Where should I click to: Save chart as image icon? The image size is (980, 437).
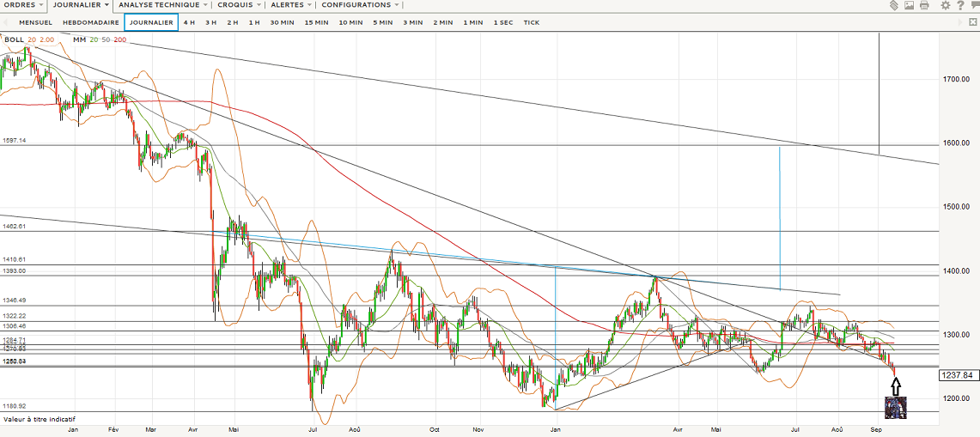909,5
